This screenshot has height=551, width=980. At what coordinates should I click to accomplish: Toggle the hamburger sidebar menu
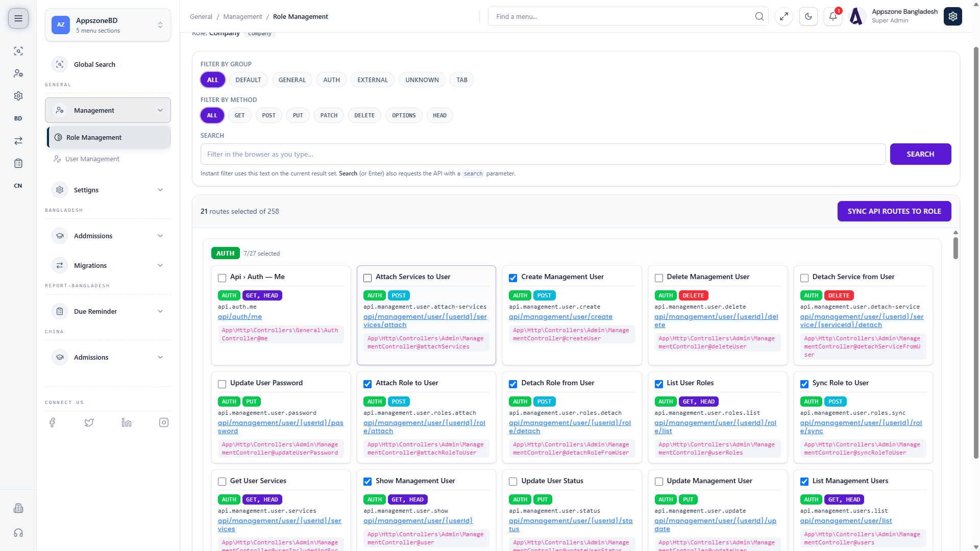click(18, 18)
